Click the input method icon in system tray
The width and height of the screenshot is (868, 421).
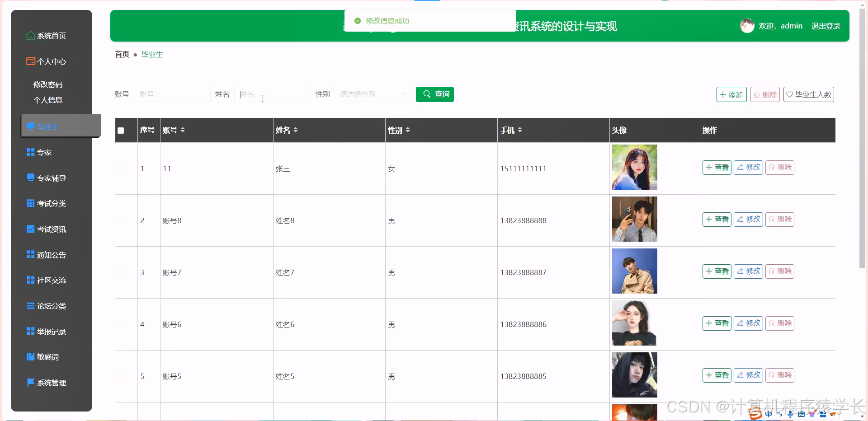[769, 414]
